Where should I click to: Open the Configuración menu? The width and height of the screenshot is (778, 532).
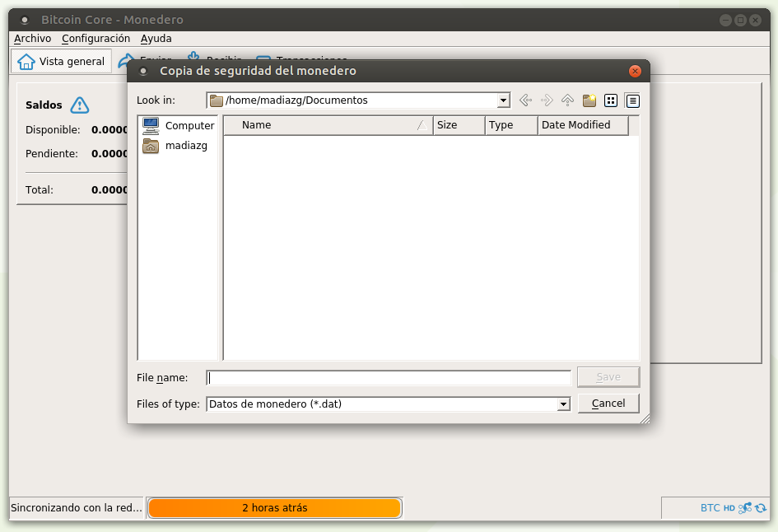[96, 38]
